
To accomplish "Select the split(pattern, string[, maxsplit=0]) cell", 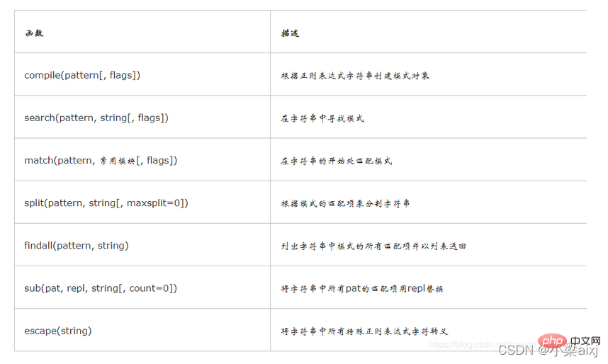I will [142, 203].
